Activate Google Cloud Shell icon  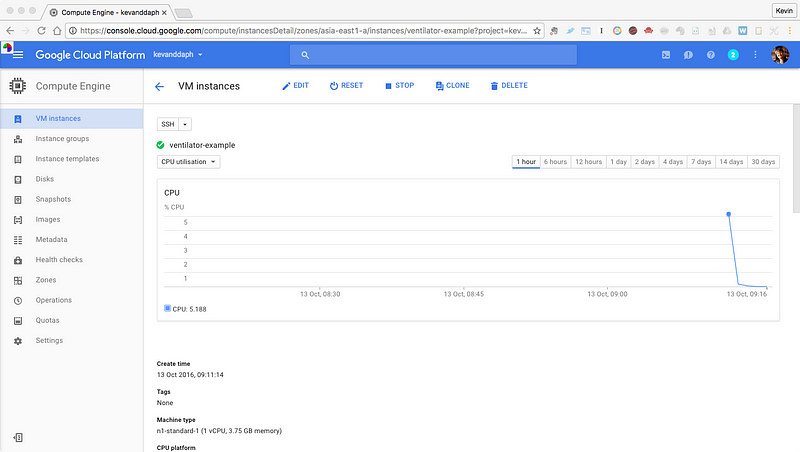tap(666, 55)
